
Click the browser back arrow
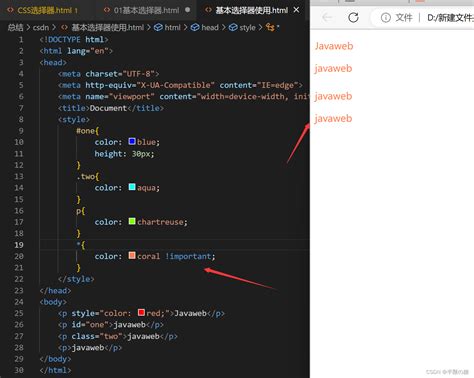pos(327,17)
